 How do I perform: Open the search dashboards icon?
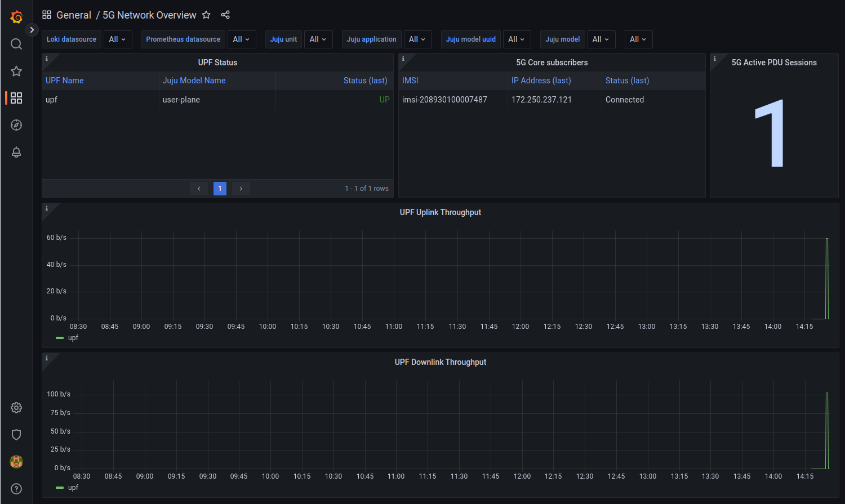pyautogui.click(x=16, y=44)
